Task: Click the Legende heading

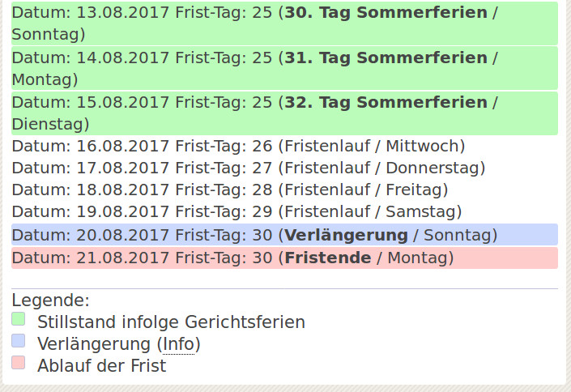Action: [x=50, y=300]
